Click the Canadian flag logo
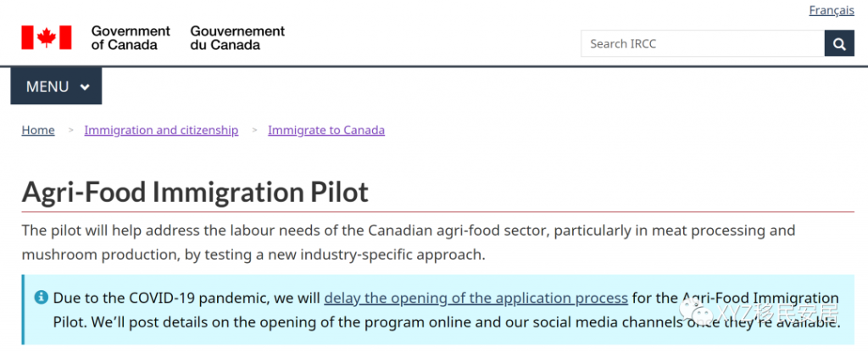Viewport: 868px width, 352px height. point(47,37)
